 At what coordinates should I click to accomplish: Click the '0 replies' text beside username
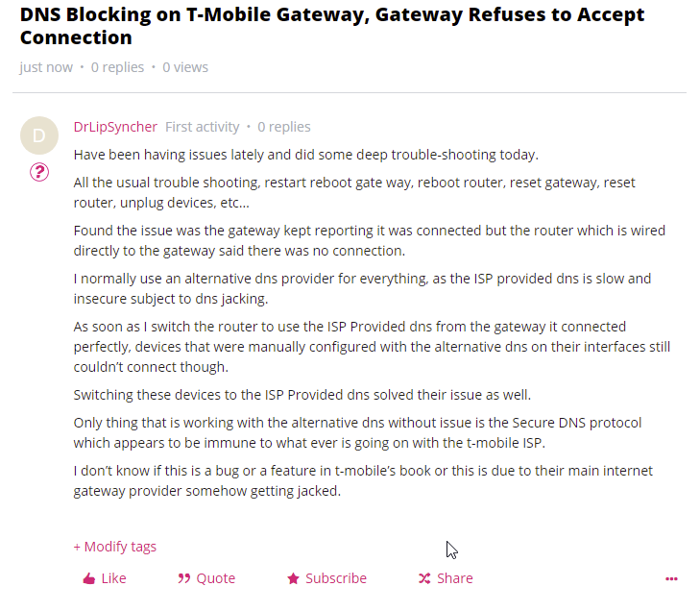(x=284, y=127)
